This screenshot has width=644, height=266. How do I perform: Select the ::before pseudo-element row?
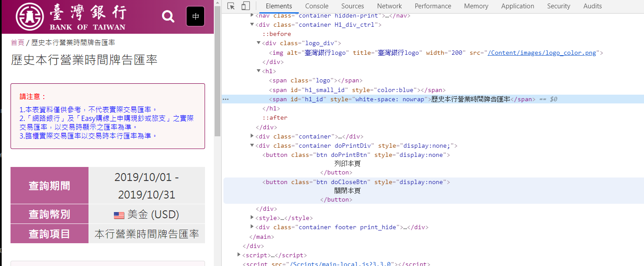tap(276, 34)
